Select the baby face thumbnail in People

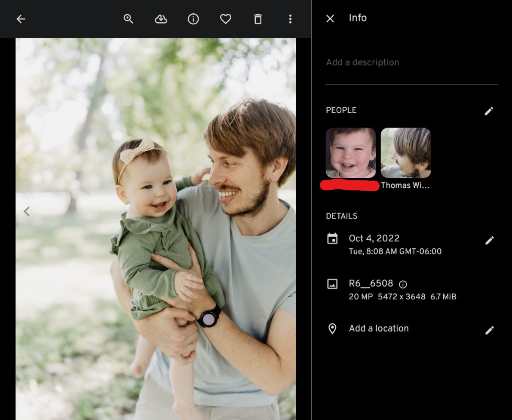(351, 153)
